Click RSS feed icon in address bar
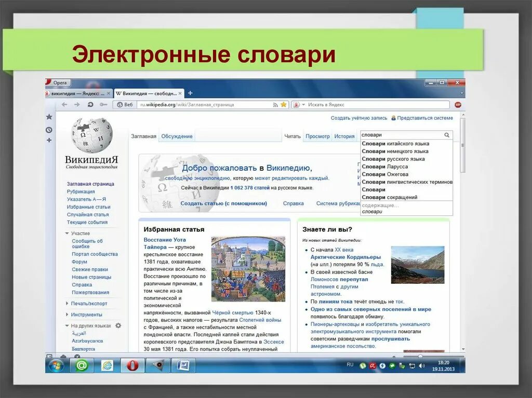 click(x=275, y=105)
